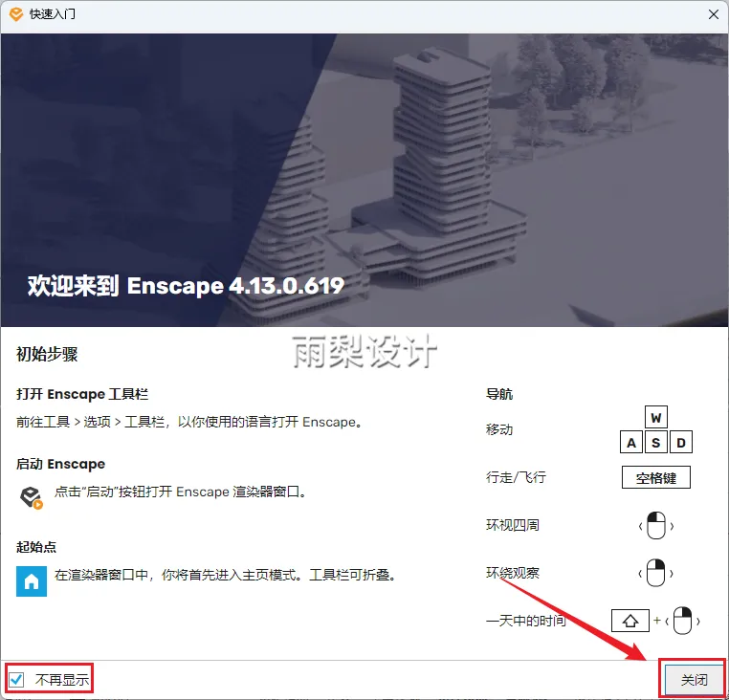Click the 环绕观察 label
The image size is (729, 700).
(513, 573)
